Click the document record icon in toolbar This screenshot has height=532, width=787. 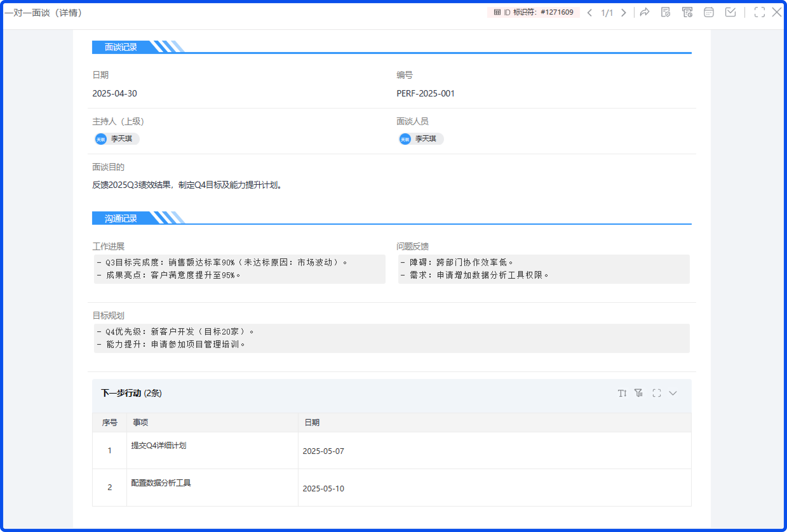(x=665, y=12)
